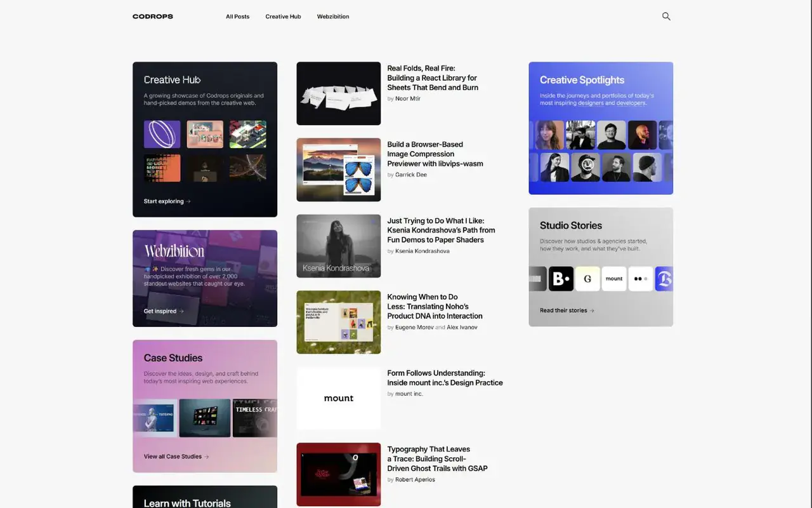Click the Case Studies card heading
Screen dimensions: 812x508
click(x=173, y=358)
